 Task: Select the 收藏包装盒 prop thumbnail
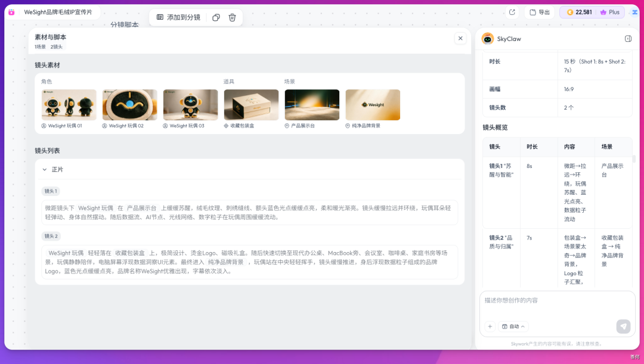pyautogui.click(x=252, y=105)
